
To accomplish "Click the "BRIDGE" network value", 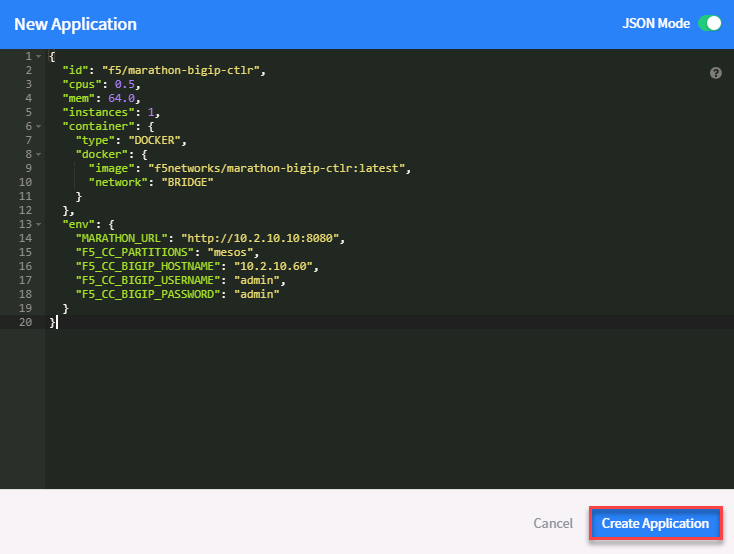I will [187, 183].
